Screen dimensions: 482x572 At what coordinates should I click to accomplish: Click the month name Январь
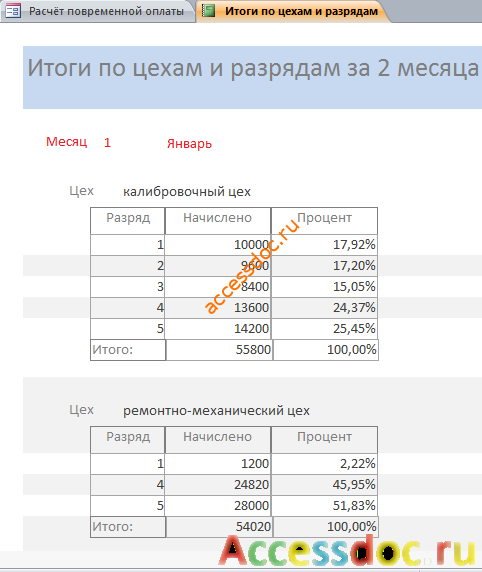tap(189, 143)
